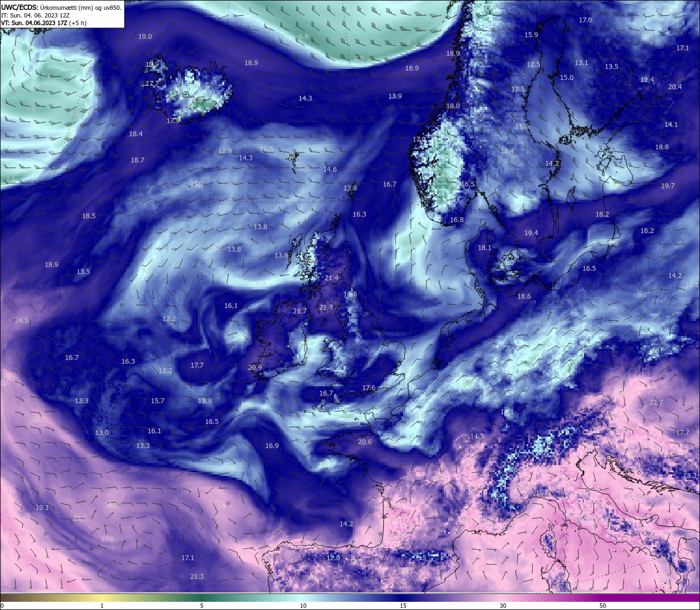
Task: Click the legend tick label 30
Action: [x=503, y=606]
